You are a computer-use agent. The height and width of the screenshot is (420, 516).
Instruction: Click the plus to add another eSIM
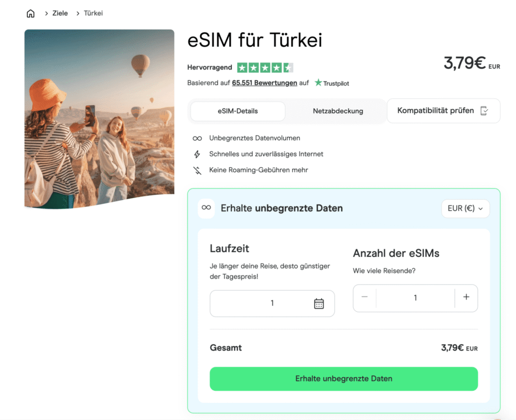[x=467, y=298]
